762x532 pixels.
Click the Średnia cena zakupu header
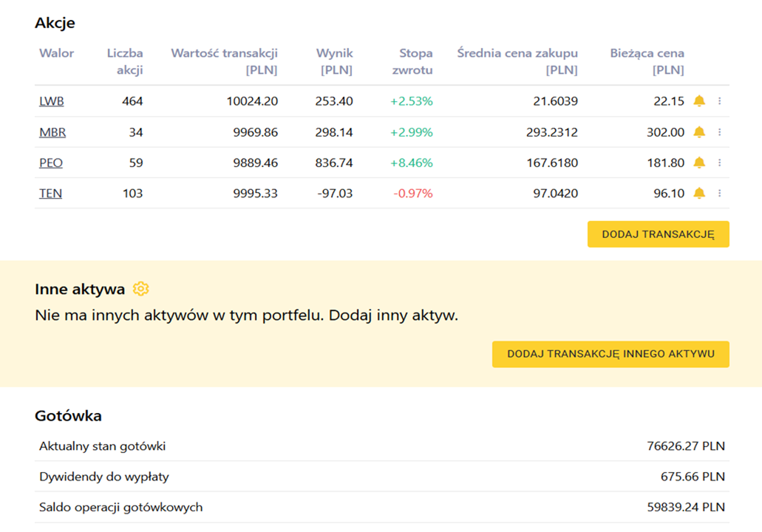tap(517, 61)
